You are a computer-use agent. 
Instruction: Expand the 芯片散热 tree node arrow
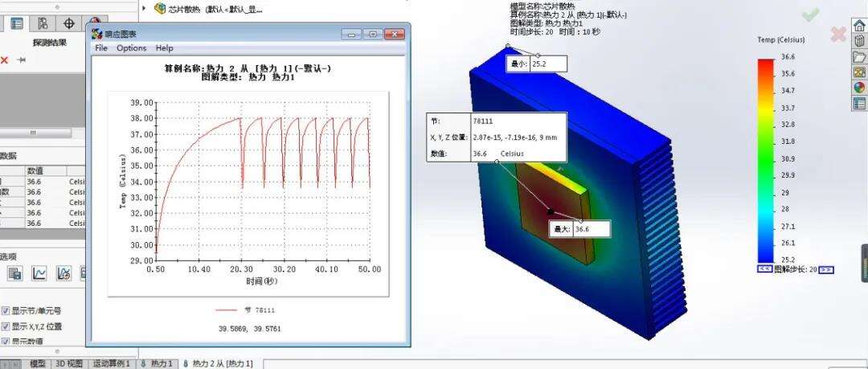tap(144, 8)
